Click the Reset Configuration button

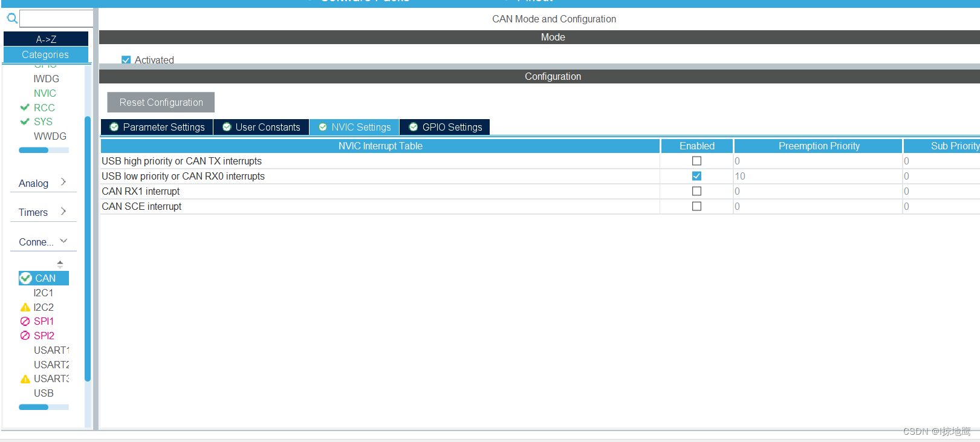pyautogui.click(x=161, y=102)
